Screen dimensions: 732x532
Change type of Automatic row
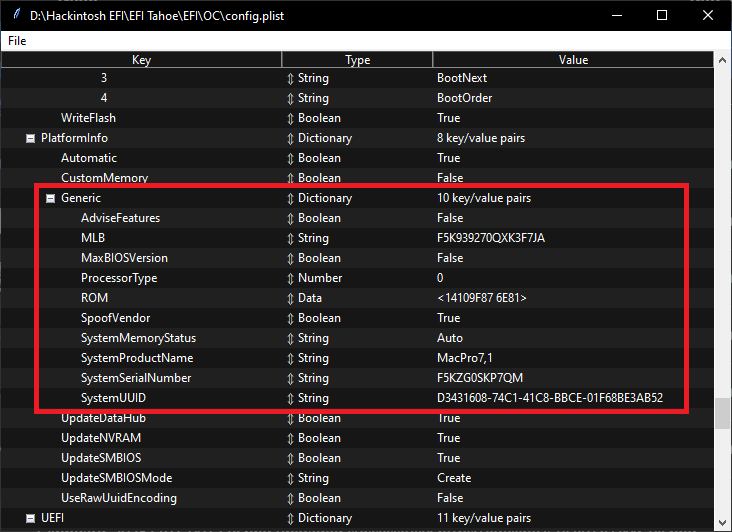290,159
